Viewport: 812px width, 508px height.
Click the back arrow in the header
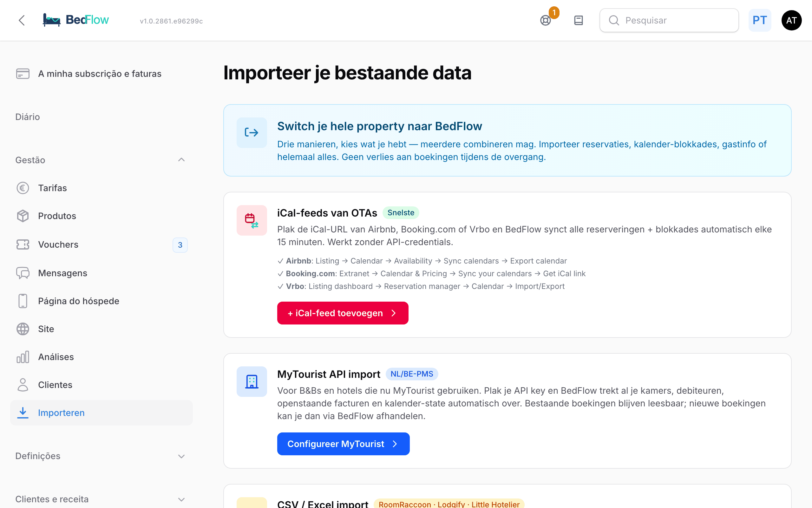[x=22, y=20]
